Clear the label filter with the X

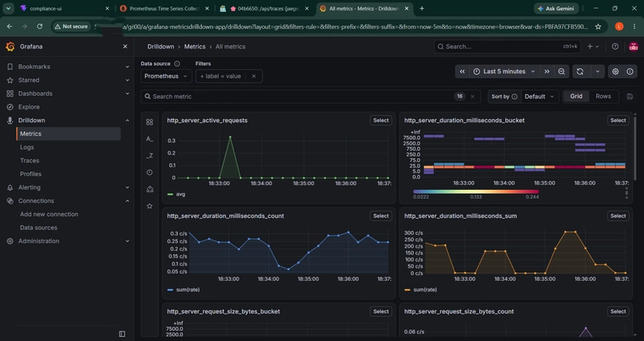tap(254, 76)
